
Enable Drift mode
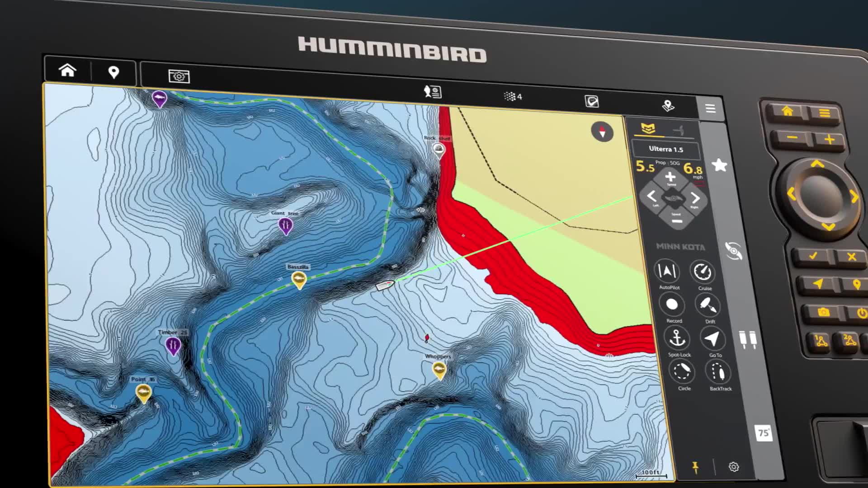click(708, 305)
